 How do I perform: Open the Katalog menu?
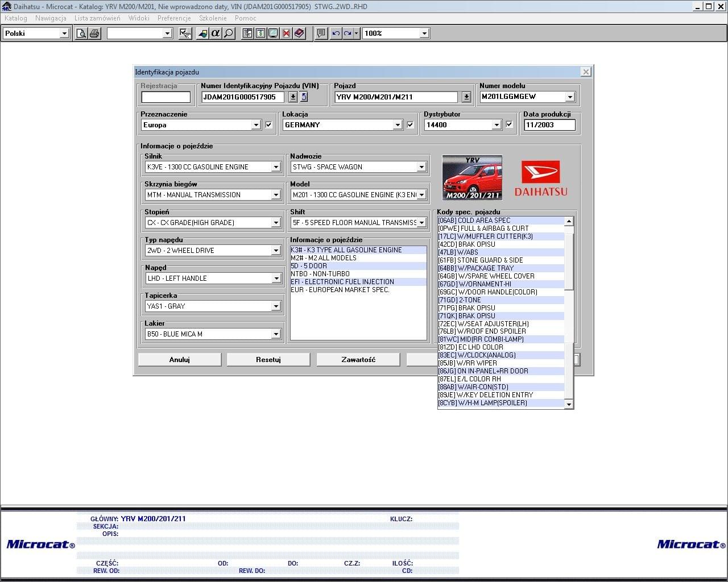point(16,18)
